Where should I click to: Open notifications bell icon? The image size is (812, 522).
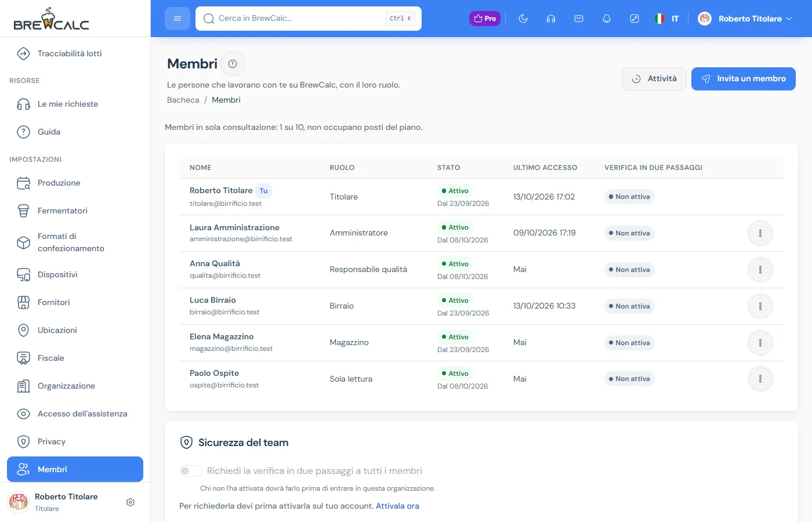pyautogui.click(x=607, y=19)
